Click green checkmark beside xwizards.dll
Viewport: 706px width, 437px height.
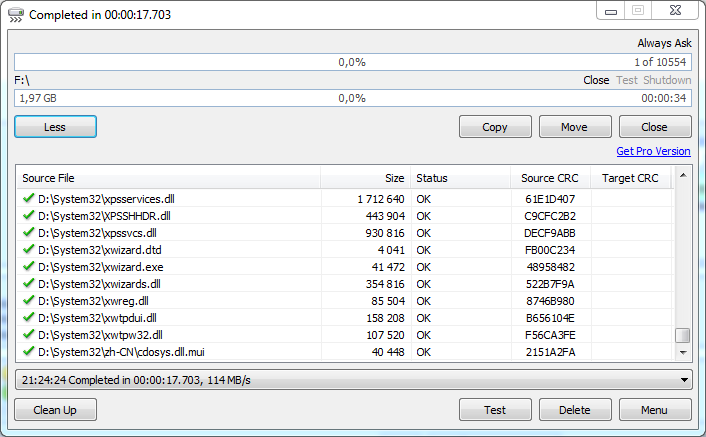point(29,283)
